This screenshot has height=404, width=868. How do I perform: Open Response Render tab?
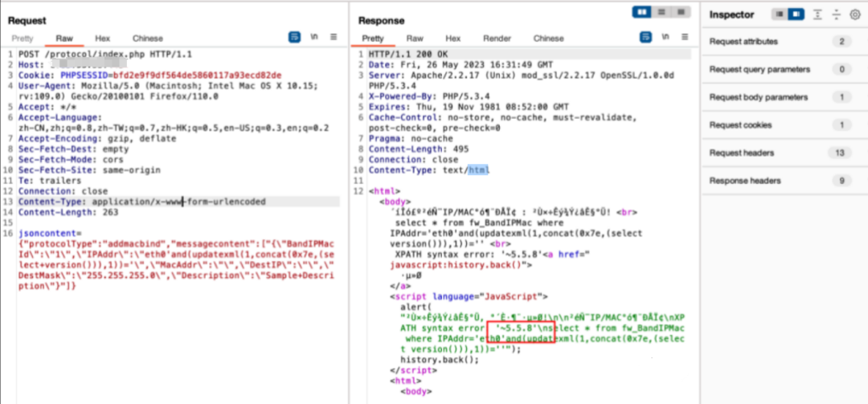tap(497, 39)
